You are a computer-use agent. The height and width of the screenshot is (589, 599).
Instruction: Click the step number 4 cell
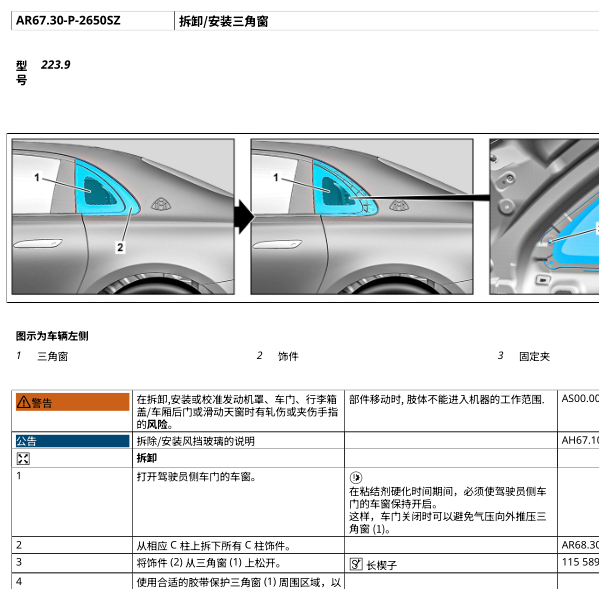click(x=72, y=581)
